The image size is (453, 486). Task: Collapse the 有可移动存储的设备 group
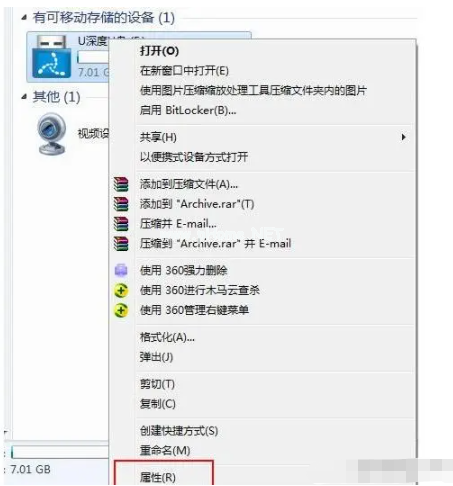24,18
